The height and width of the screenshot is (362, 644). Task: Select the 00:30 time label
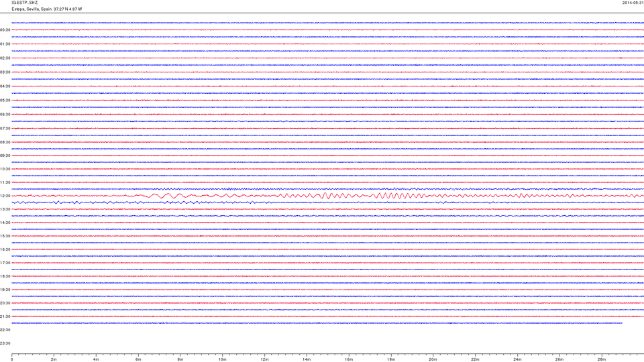5,30
